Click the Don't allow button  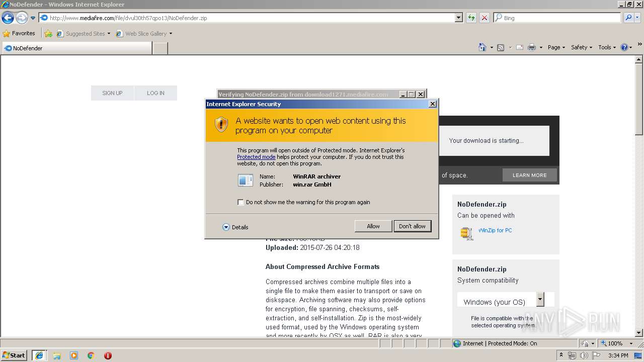(x=412, y=226)
